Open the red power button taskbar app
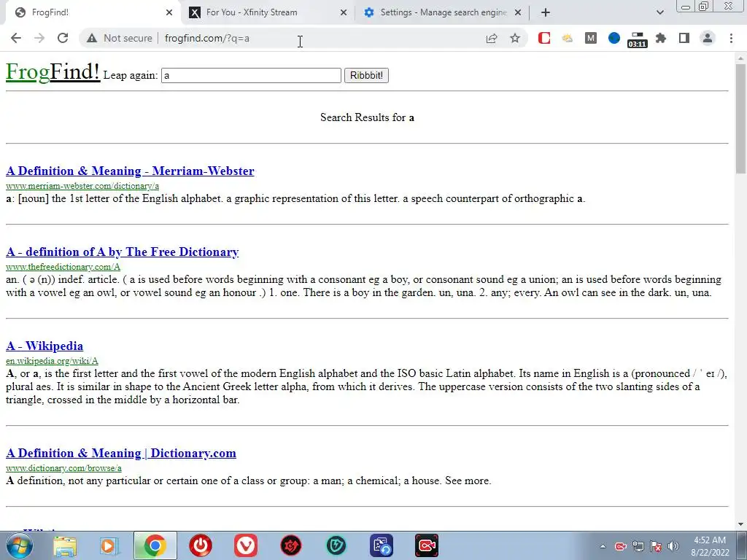This screenshot has width=747, height=560. click(200, 545)
